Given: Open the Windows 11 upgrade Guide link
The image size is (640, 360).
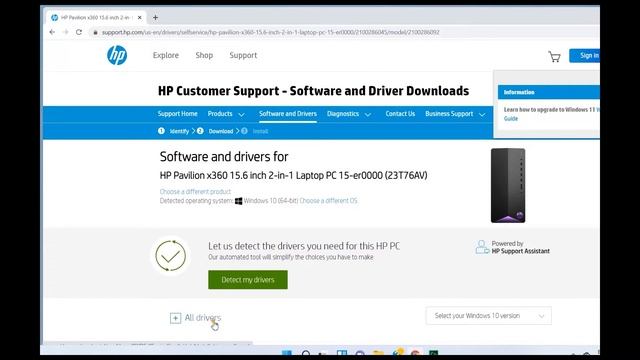Looking at the screenshot, I should (511, 118).
